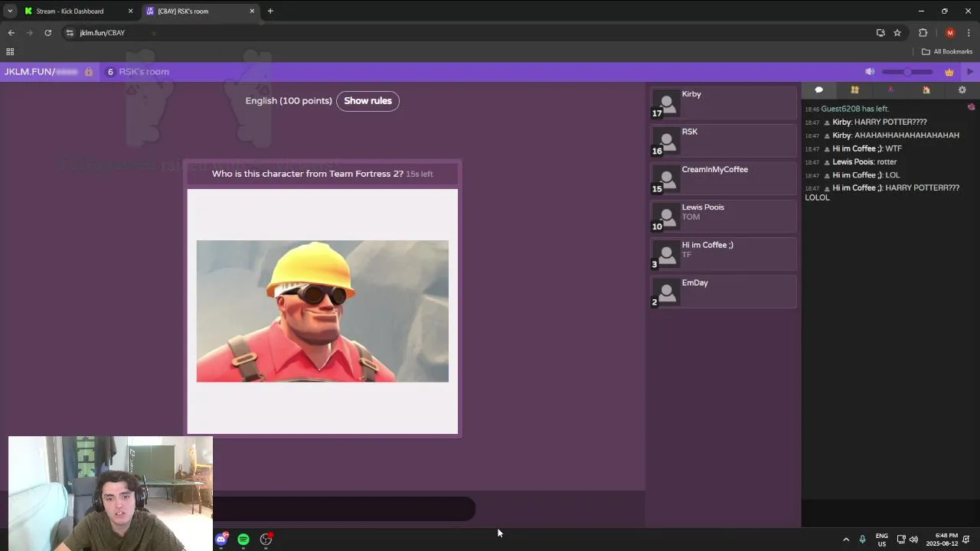Open the sidebar settings gear tab

tap(962, 90)
